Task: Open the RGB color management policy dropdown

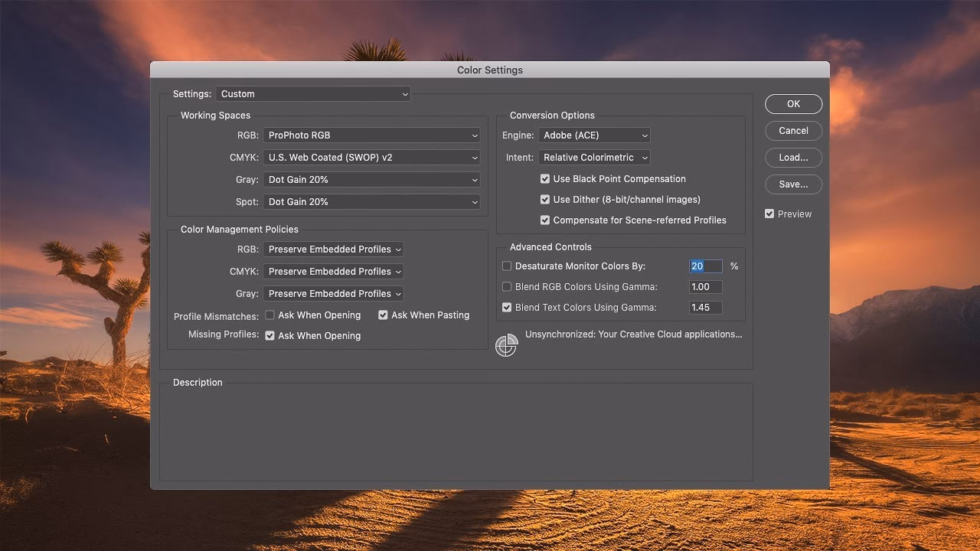Action: (x=333, y=249)
